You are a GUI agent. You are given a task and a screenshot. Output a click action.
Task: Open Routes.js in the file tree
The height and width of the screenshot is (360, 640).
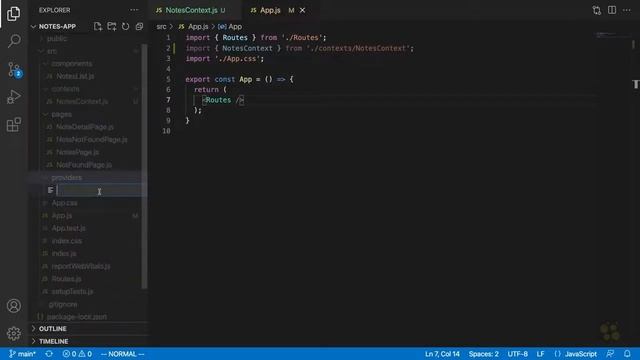click(66, 279)
